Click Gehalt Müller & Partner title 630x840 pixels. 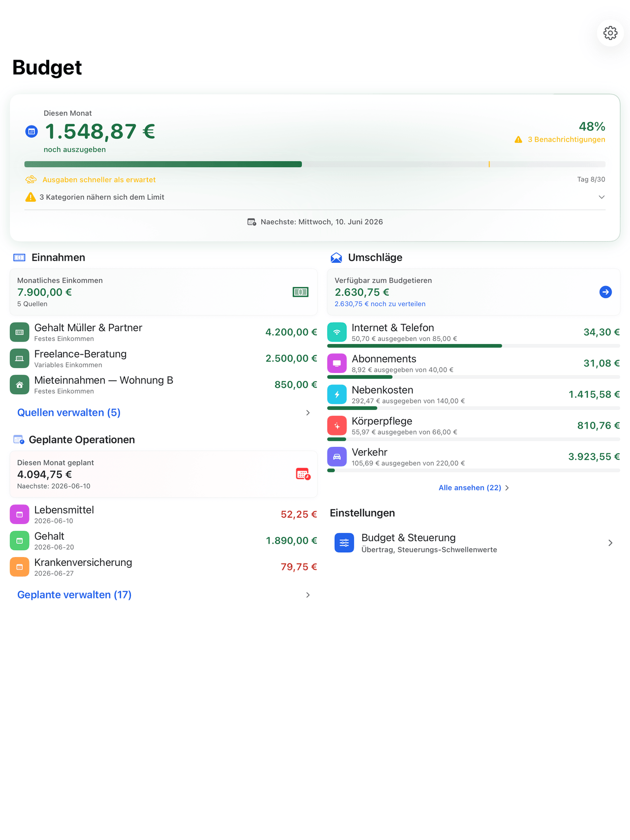pyautogui.click(x=88, y=328)
